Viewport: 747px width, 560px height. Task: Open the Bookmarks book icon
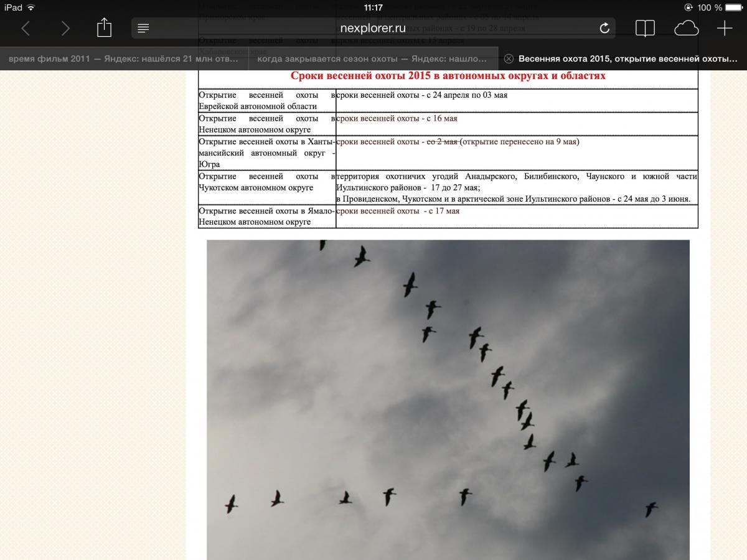[x=645, y=28]
